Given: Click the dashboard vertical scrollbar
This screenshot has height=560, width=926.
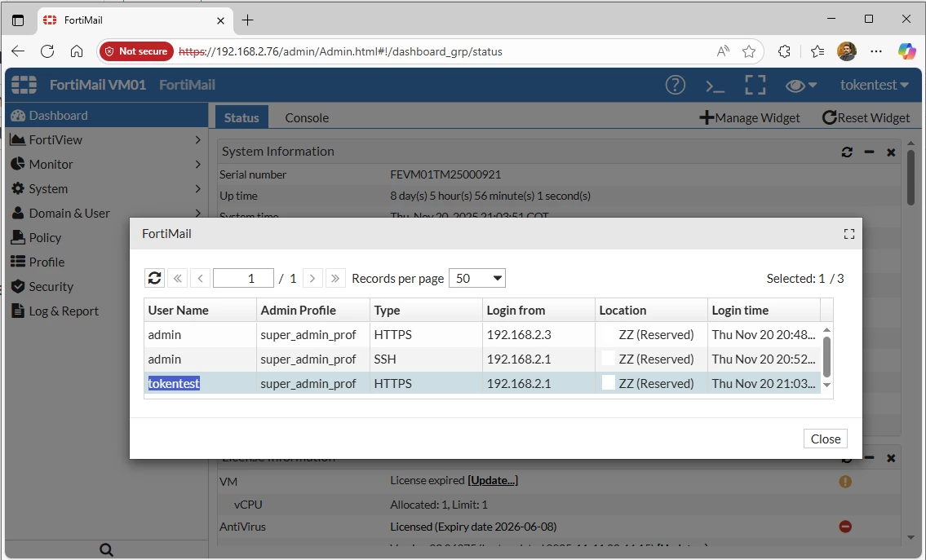Looking at the screenshot, I should click(x=911, y=177).
